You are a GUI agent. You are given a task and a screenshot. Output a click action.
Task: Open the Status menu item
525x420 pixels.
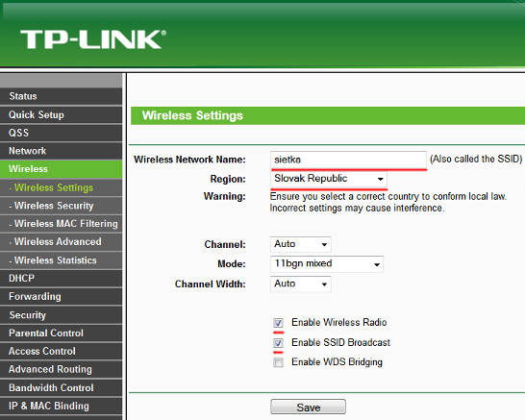61,96
